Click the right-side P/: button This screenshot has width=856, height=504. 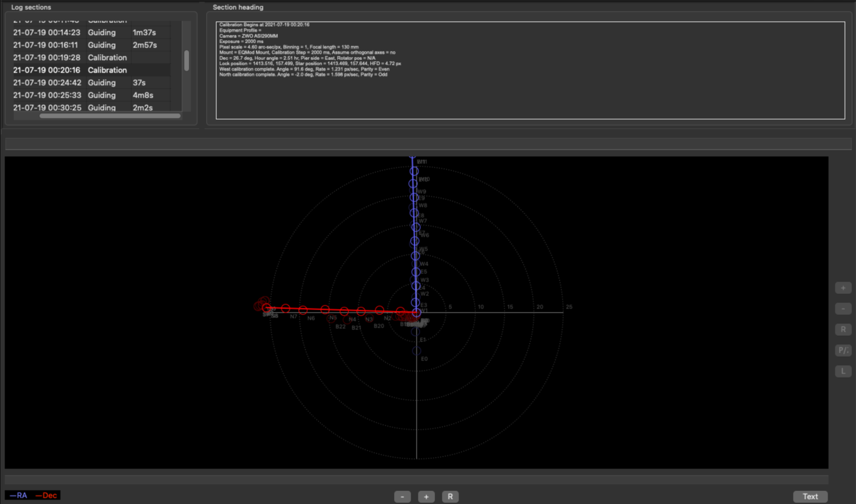843,350
